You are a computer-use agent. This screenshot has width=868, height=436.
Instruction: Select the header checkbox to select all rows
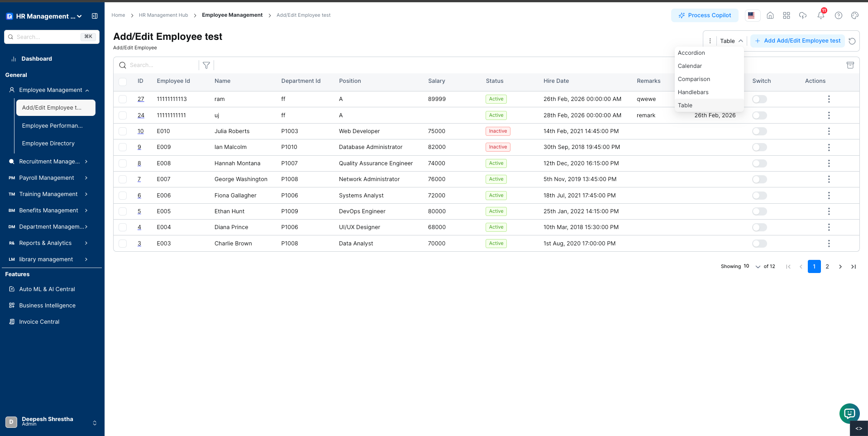pos(123,81)
